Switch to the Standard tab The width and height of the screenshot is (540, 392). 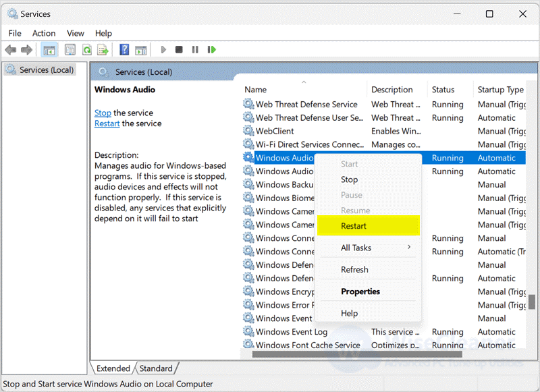(x=156, y=368)
